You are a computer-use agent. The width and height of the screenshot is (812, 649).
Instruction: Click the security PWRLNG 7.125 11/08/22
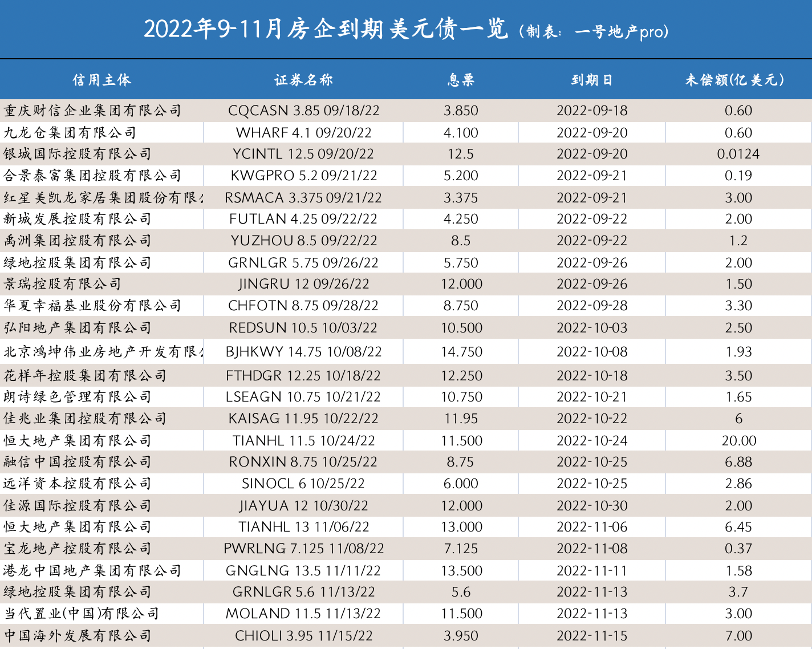(303, 549)
